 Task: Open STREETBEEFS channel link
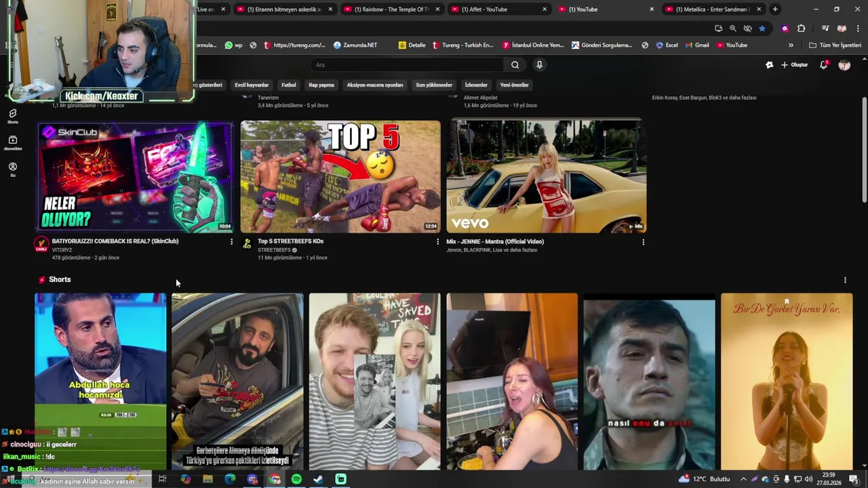tap(274, 250)
